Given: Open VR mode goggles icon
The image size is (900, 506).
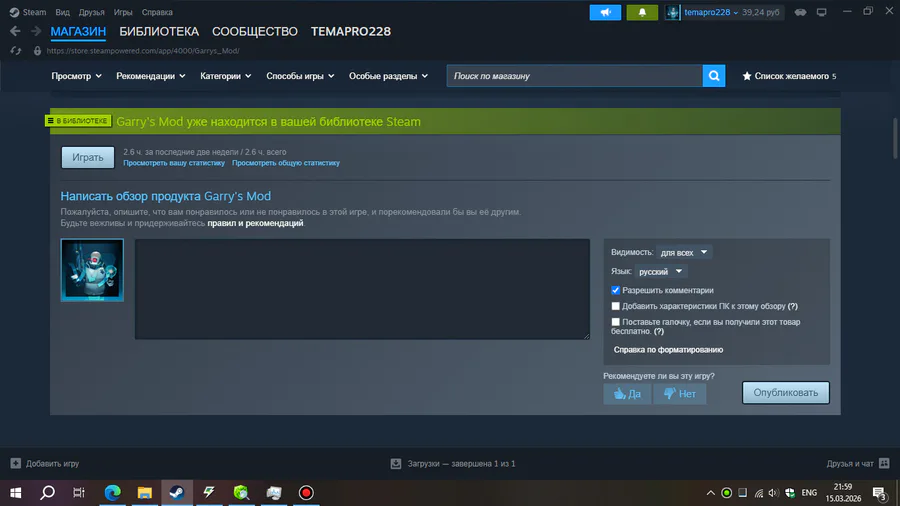Looking at the screenshot, I should click(800, 12).
